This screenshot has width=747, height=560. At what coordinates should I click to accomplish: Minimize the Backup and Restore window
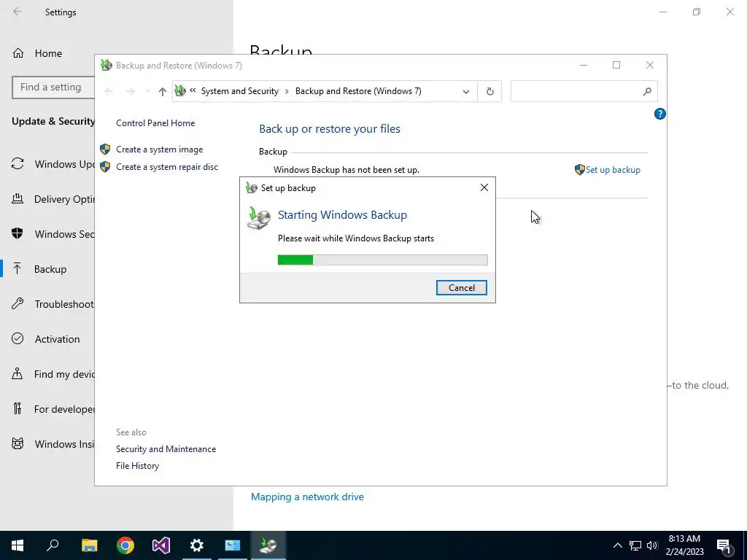click(584, 65)
